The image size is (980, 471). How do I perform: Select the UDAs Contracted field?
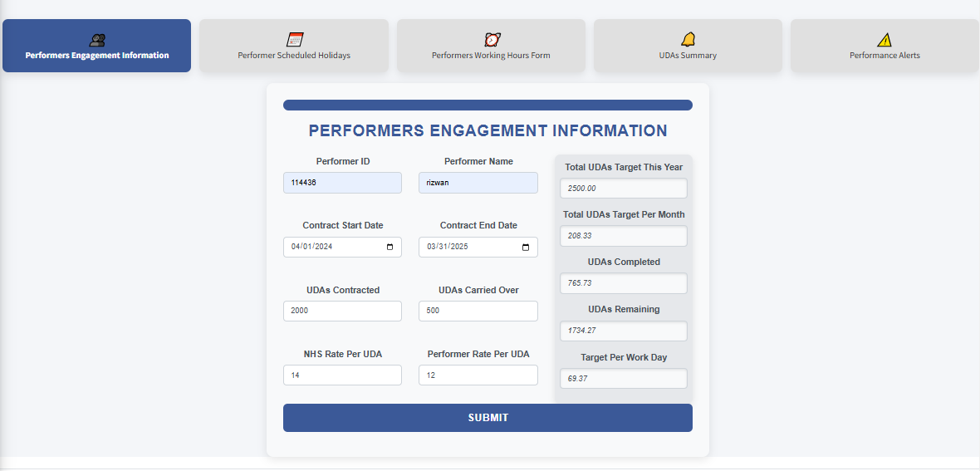(x=342, y=311)
